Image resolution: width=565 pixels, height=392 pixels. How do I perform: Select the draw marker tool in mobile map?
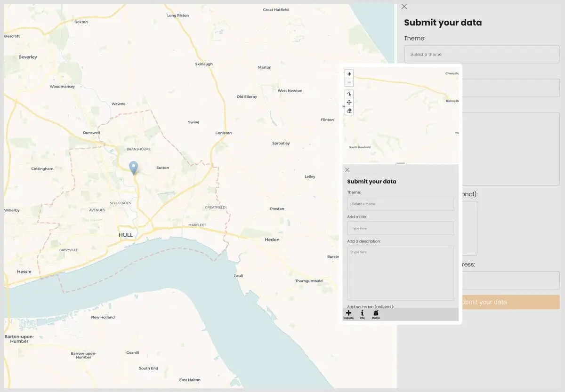coord(349,94)
